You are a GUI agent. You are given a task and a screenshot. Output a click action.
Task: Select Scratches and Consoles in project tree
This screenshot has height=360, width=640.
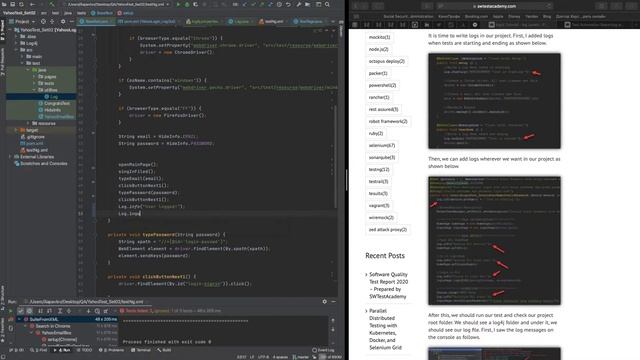pos(44,163)
